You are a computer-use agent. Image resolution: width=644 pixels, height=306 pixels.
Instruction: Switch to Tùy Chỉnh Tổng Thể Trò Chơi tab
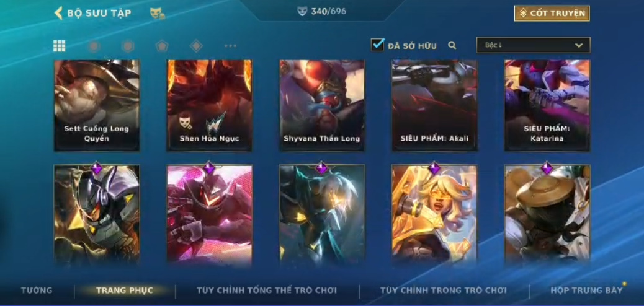point(267,291)
